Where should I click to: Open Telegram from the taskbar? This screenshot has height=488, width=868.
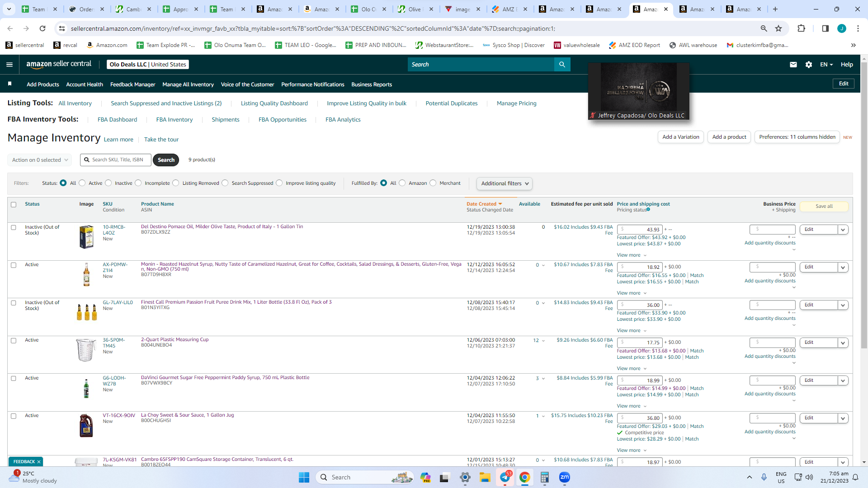pos(505,477)
